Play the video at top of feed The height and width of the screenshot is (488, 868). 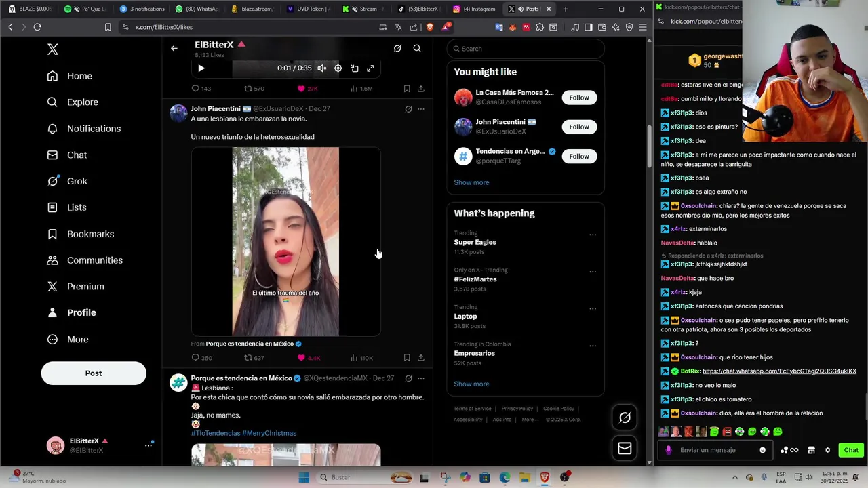[x=201, y=68]
